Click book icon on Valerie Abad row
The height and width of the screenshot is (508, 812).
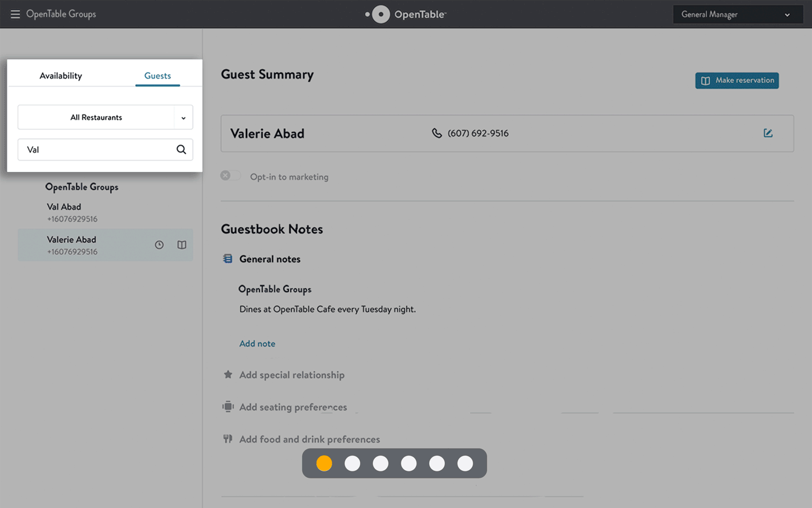[x=182, y=245]
